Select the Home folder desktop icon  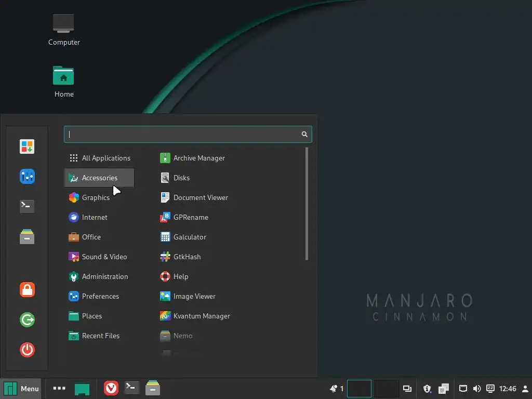point(64,82)
